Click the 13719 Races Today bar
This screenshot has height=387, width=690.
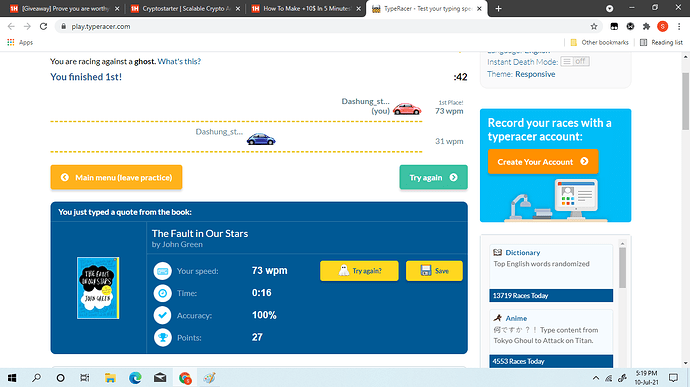coord(551,295)
